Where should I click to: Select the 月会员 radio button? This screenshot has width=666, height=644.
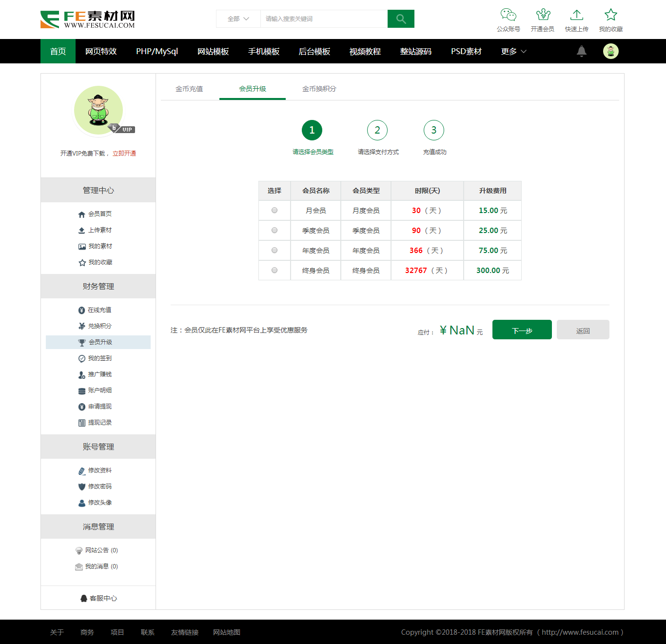tap(274, 211)
